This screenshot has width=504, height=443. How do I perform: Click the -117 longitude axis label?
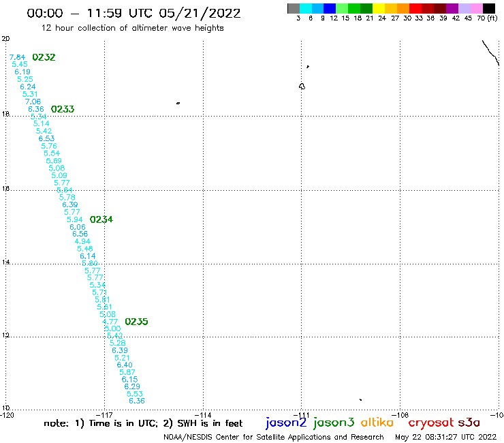coord(104,415)
